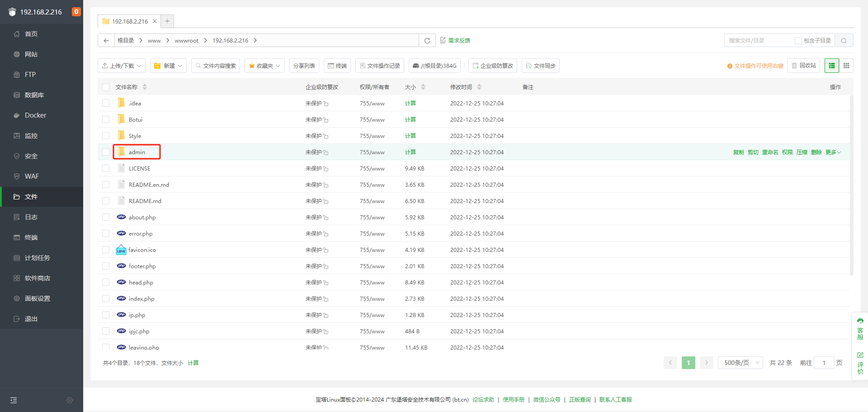Click the 搜索文件/目录 search input field
Viewport: 868px width, 412px height.
pos(759,40)
